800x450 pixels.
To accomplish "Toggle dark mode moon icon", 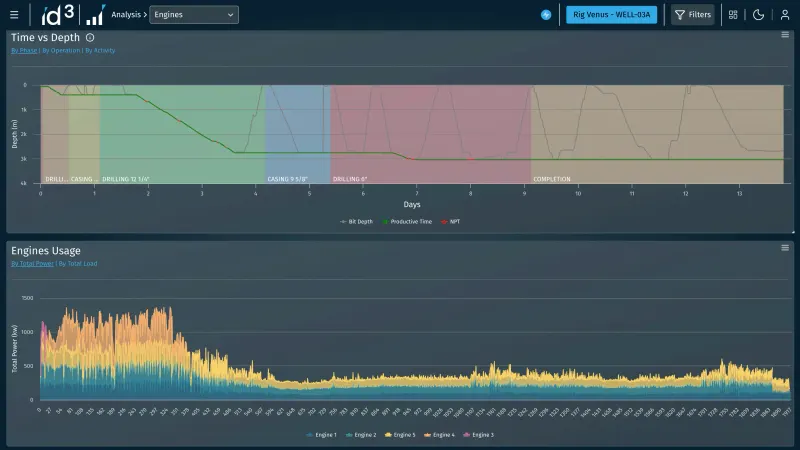I will click(759, 15).
